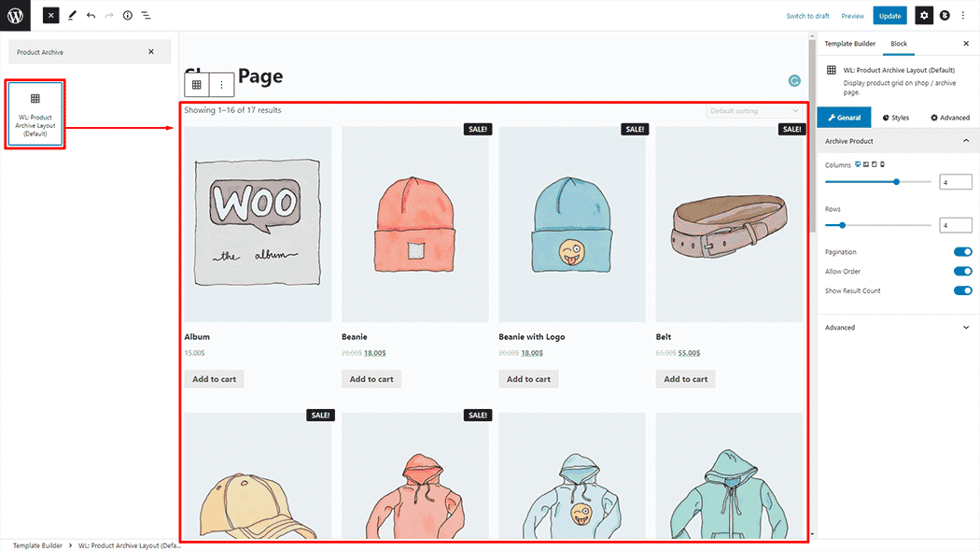Open the List View icon
The width and height of the screenshot is (980, 551).
tap(147, 16)
